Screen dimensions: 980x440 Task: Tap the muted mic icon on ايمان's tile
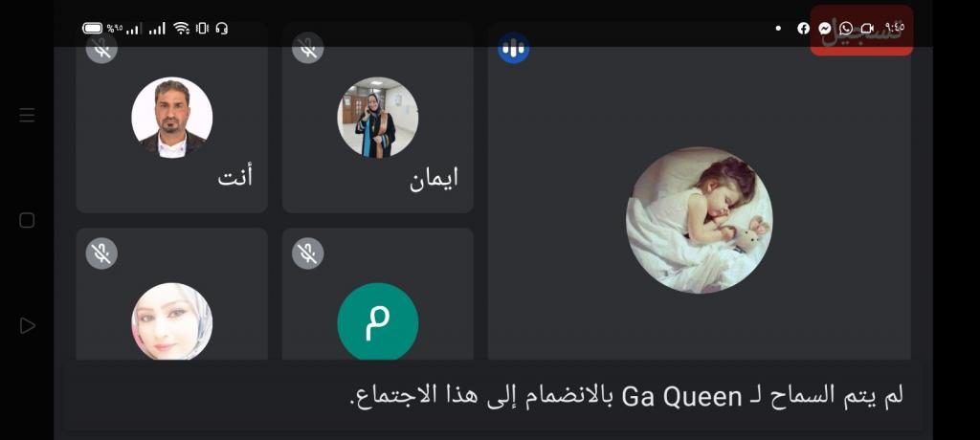point(307,48)
